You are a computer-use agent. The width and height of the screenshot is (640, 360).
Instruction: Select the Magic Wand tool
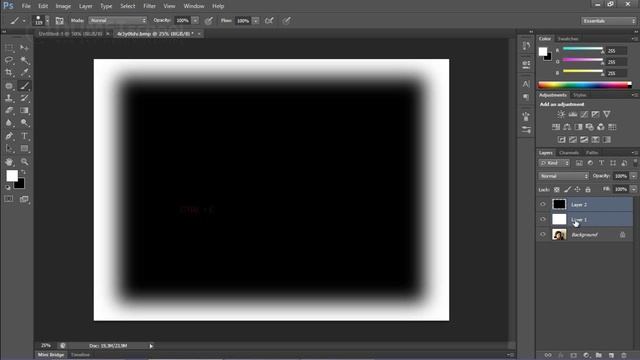coord(24,60)
